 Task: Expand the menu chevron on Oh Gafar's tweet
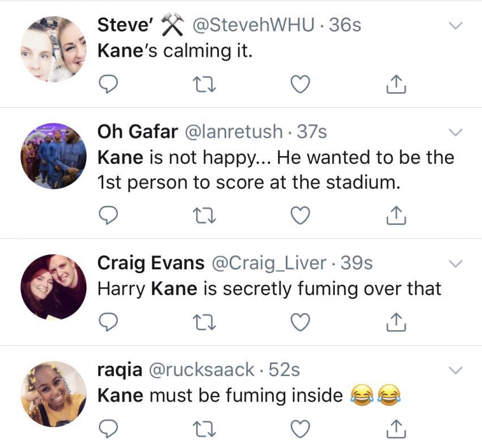pos(455,132)
